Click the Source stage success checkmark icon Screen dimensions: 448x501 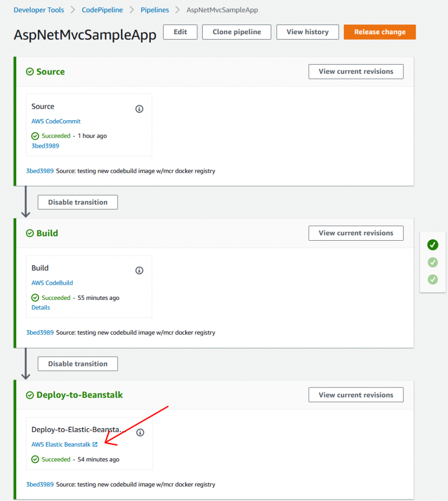[x=30, y=72]
